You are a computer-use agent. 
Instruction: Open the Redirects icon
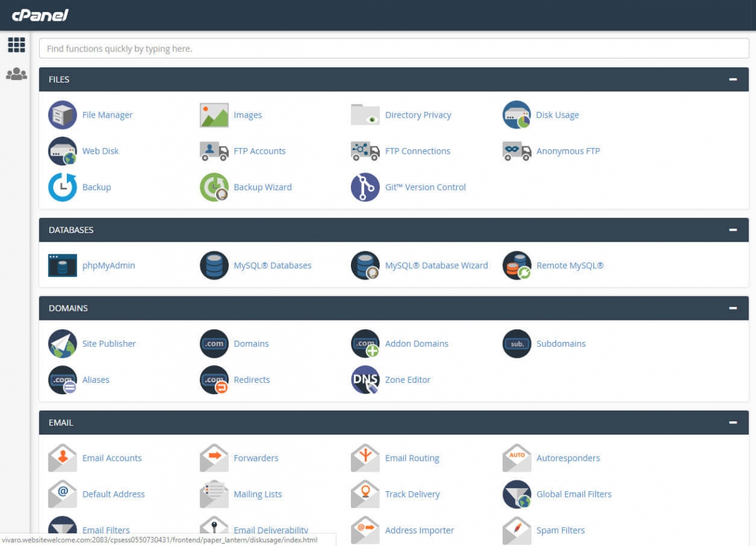pos(214,380)
